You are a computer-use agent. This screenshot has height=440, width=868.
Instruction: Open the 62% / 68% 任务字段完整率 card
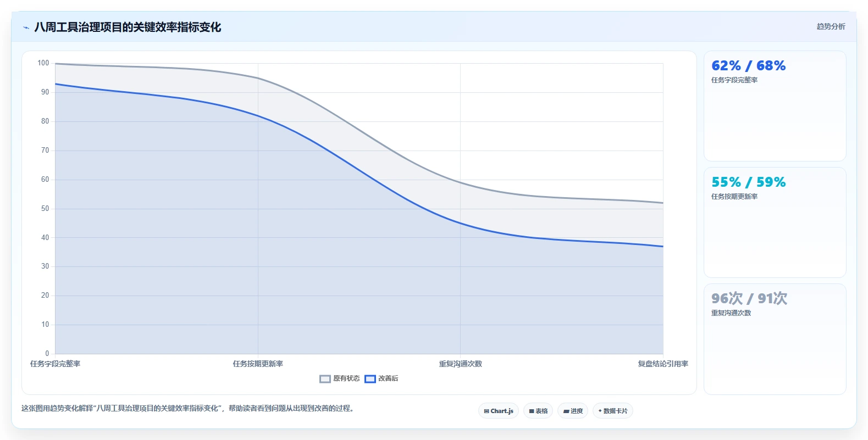pos(775,106)
